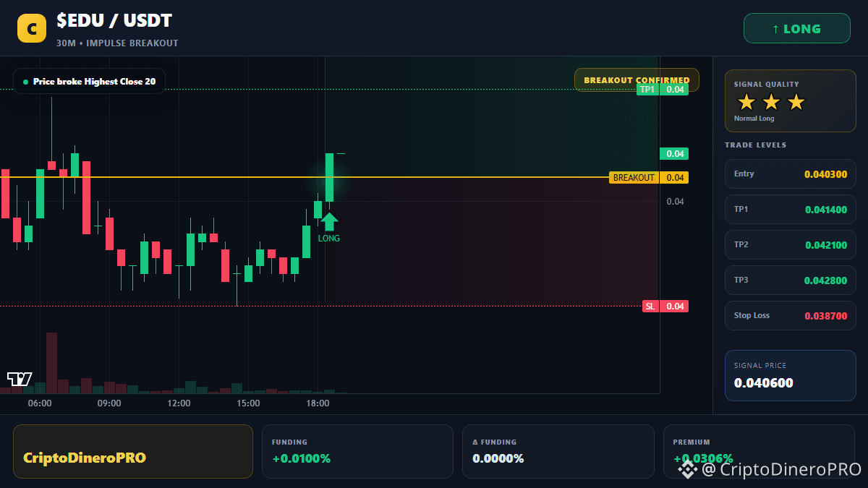This screenshot has width=868, height=488.
Task: Click the TRADE LEVELS heading
Action: [x=755, y=145]
